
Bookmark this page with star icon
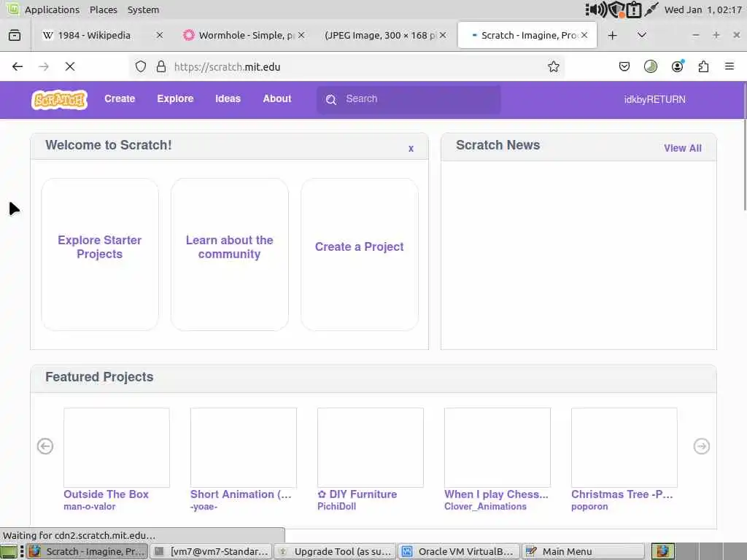(x=553, y=66)
